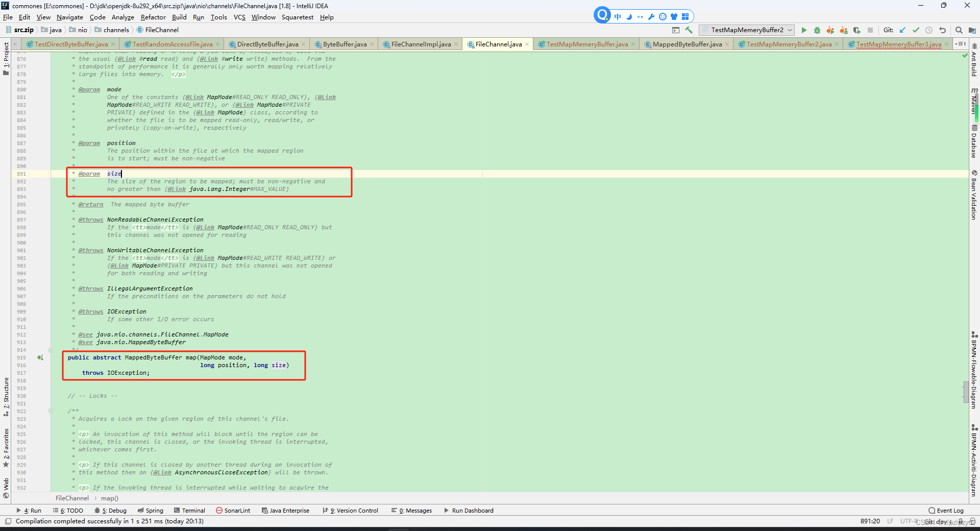This screenshot has width=980, height=531.
Task: Run with coverage using the coverage icon
Action: (x=830, y=30)
